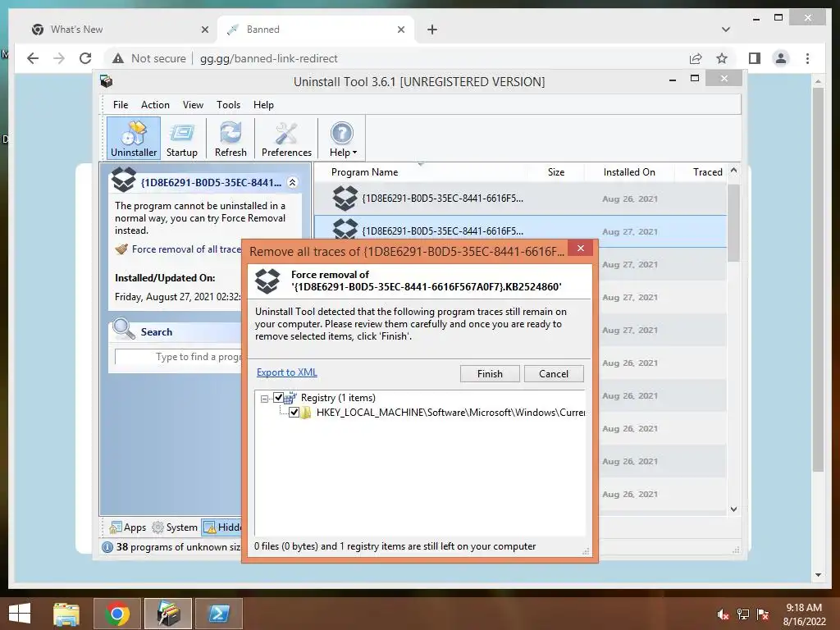Close the Remove all traces dialog
This screenshot has height=630, width=840.
coord(580,248)
